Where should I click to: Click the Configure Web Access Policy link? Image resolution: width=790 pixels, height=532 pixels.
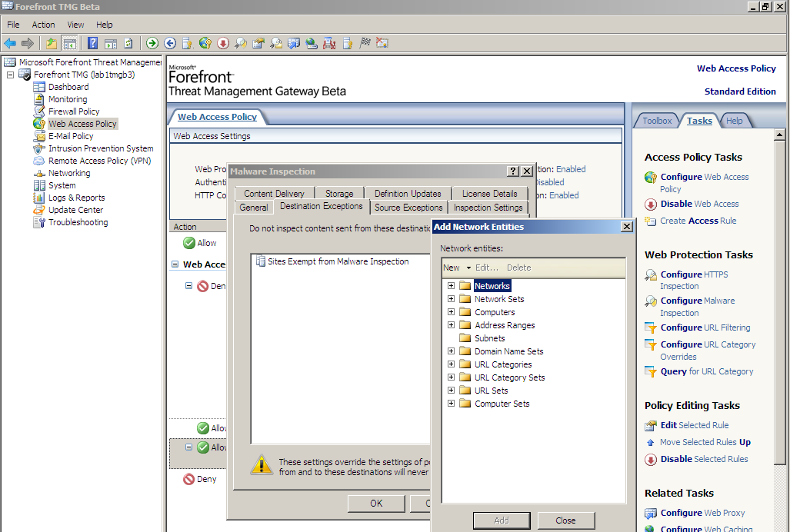[x=705, y=183]
